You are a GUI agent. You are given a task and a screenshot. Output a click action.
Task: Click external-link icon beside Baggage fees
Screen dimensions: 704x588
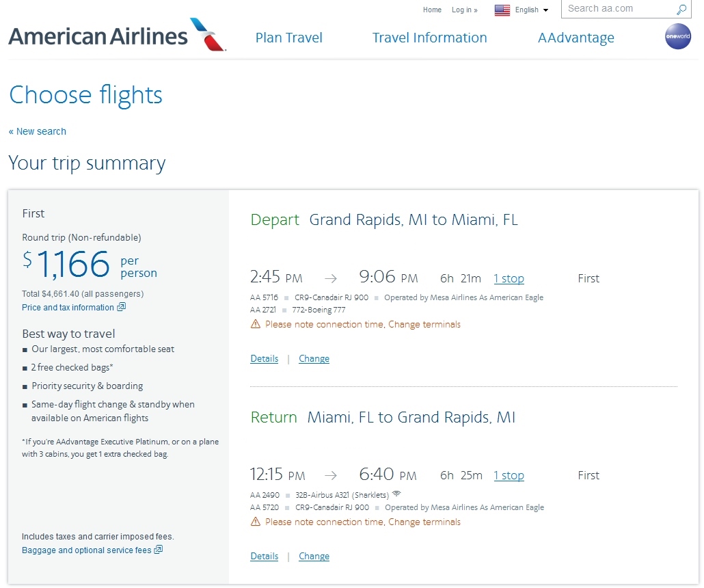pyautogui.click(x=159, y=550)
